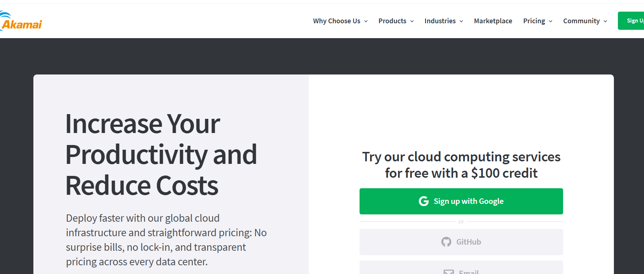Click the 'Increase Your Productivity' headline
This screenshot has height=274, width=644.
coord(161,154)
